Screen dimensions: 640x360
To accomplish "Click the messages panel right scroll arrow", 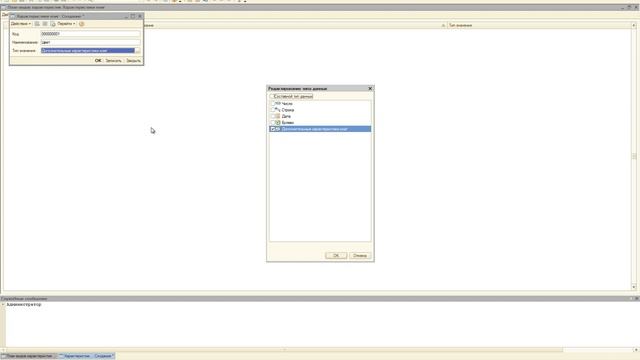I will point(636,350).
